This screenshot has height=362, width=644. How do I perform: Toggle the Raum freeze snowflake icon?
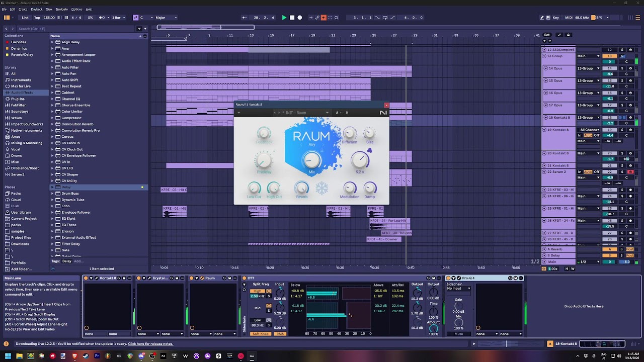[x=321, y=189]
